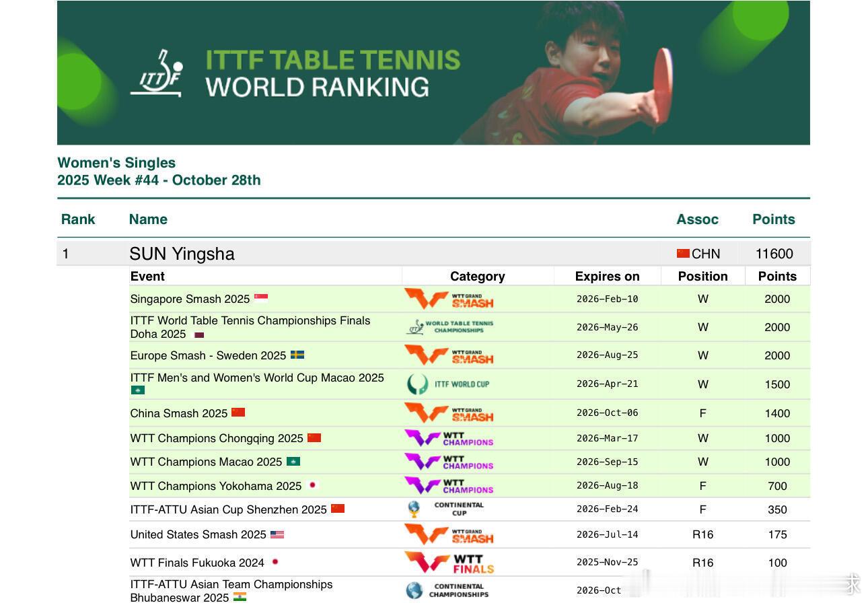This screenshot has height=605, width=868.
Task: Click expiry date 2026-Oct-06
Action: tap(607, 413)
